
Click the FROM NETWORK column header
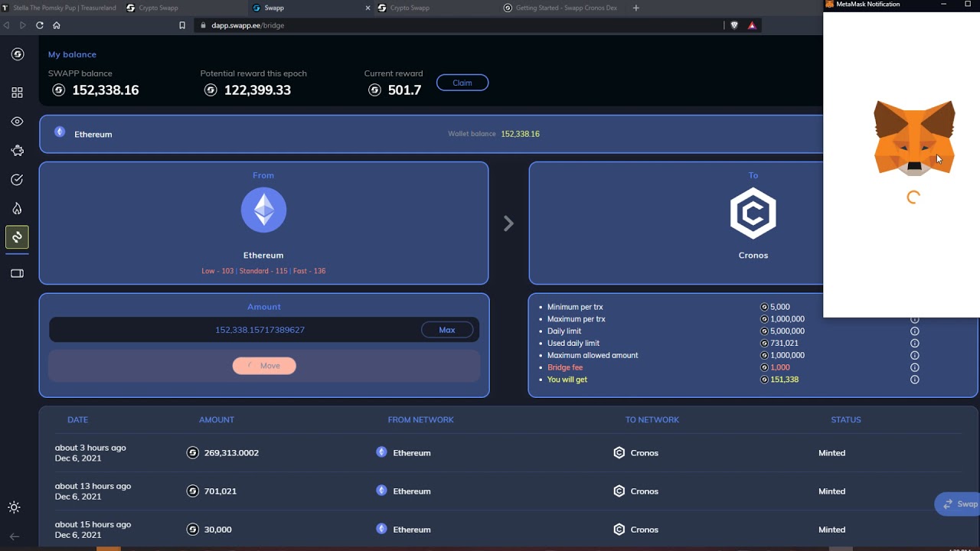[x=420, y=419]
